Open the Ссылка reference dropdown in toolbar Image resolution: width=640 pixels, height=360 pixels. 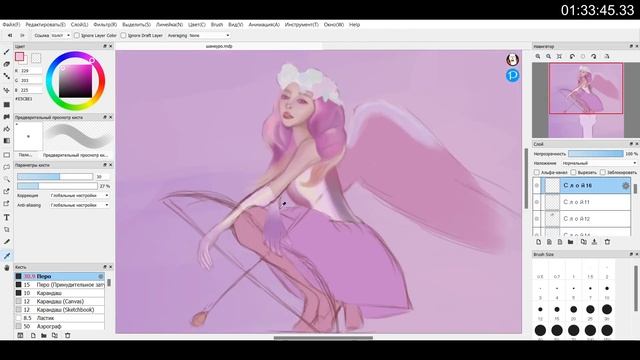point(60,36)
